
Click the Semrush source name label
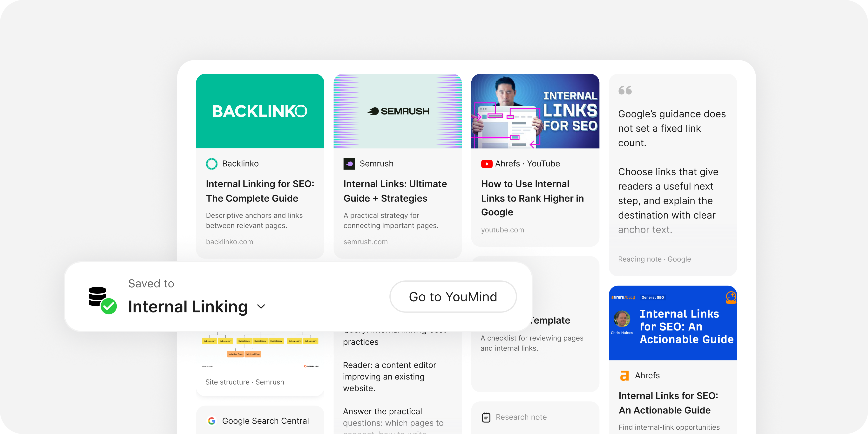tap(376, 164)
